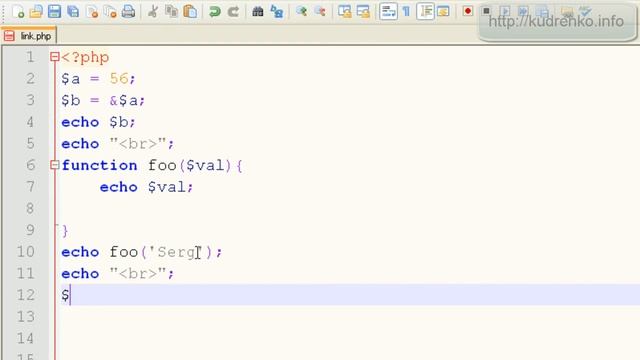
Task: Start macro recording with red dot
Action: (x=468, y=11)
